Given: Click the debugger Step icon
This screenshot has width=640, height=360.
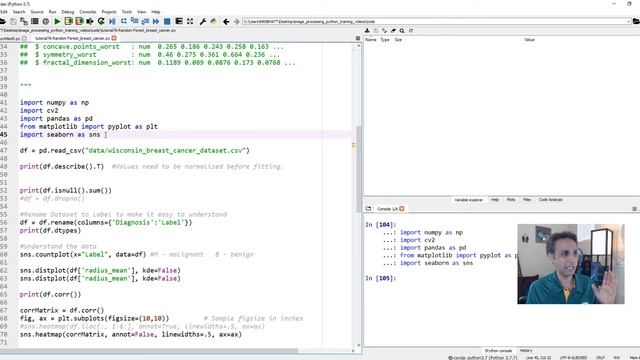Looking at the screenshot, I should click(x=123, y=21).
